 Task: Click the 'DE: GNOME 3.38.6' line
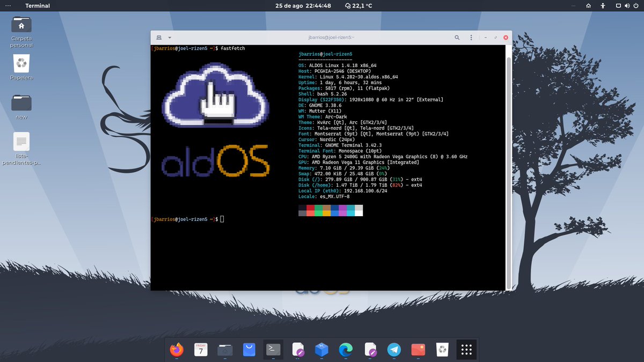(321, 106)
